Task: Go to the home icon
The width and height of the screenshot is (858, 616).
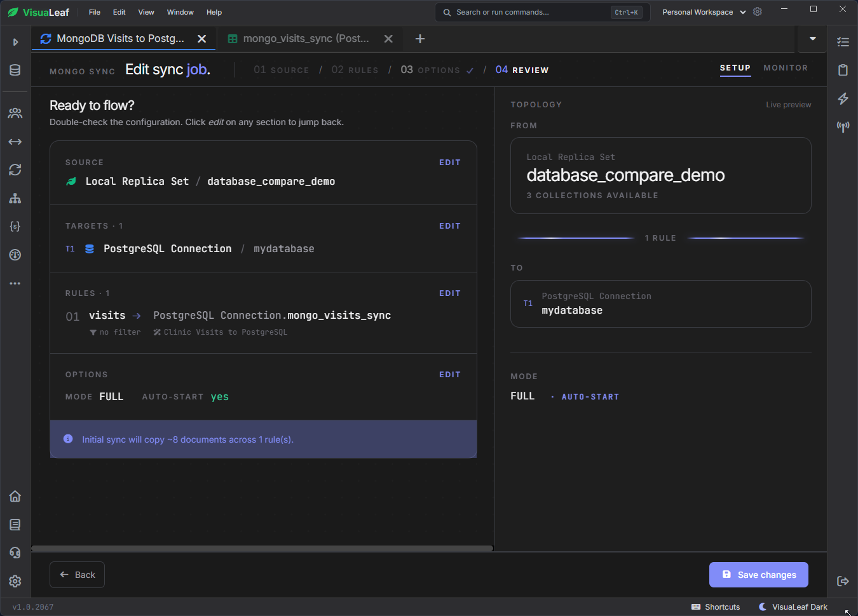Action: 15,496
